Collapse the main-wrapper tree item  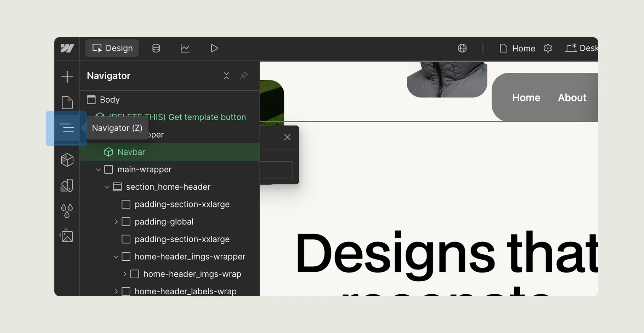pyautogui.click(x=98, y=169)
